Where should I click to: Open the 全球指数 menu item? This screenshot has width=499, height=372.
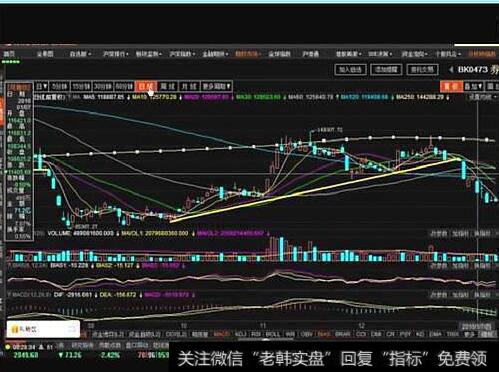[280, 54]
